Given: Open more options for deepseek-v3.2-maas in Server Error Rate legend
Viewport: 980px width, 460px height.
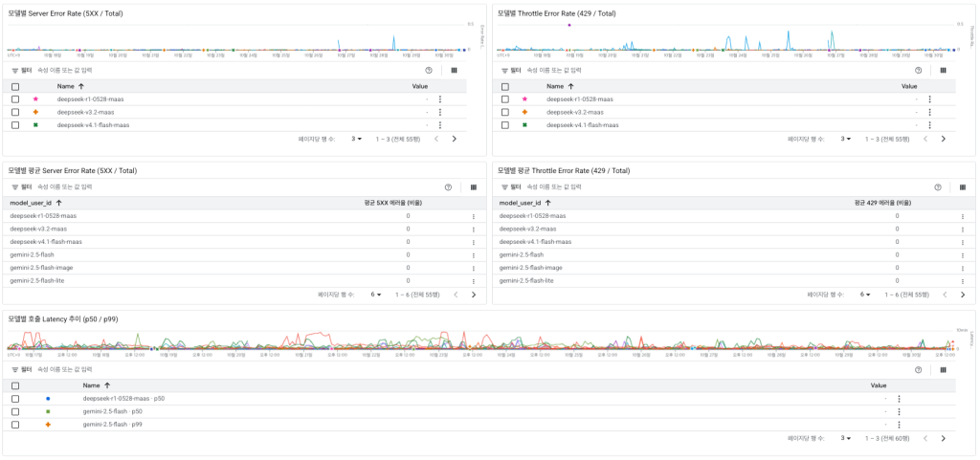Looking at the screenshot, I should click(440, 112).
